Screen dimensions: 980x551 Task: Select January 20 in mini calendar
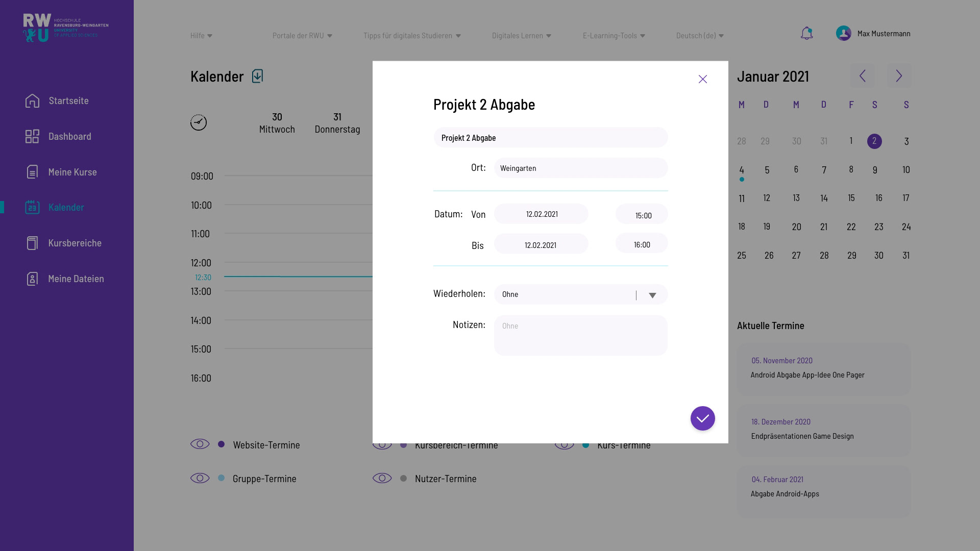coord(797,227)
